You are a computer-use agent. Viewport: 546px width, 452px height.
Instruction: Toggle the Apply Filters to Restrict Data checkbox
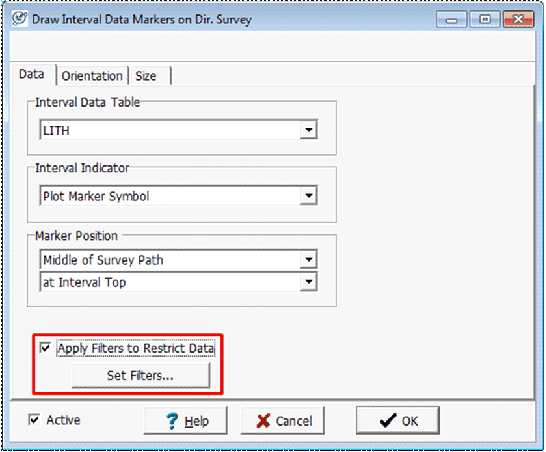pyautogui.click(x=45, y=348)
